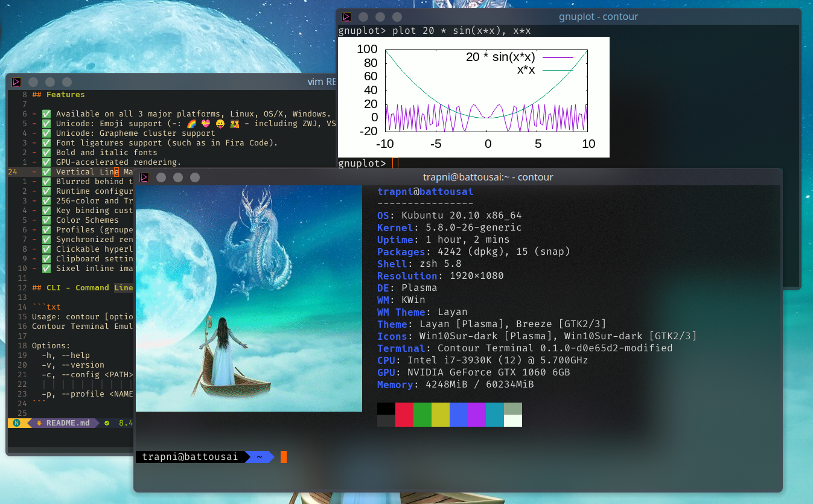Click the yellow swatch in the neofetch palette
The height and width of the screenshot is (504, 813).
441,415
